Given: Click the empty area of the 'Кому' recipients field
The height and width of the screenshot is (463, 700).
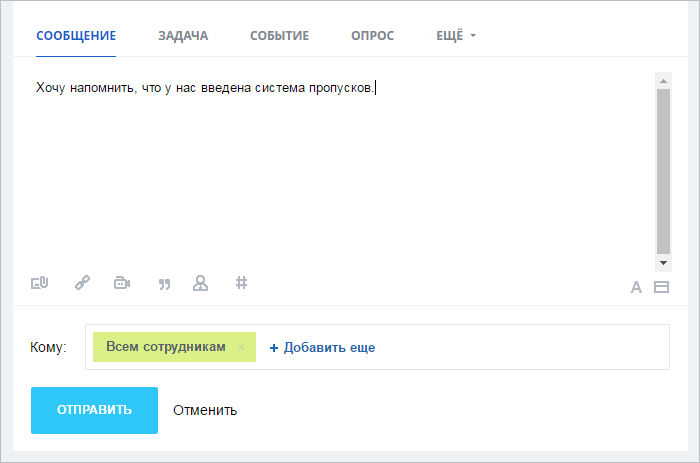Looking at the screenshot, I should point(522,347).
